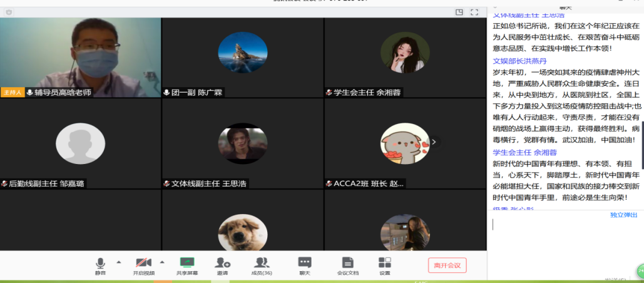Select tile of 团一副 陈广霖
This screenshot has width=644, height=283.
click(242, 57)
